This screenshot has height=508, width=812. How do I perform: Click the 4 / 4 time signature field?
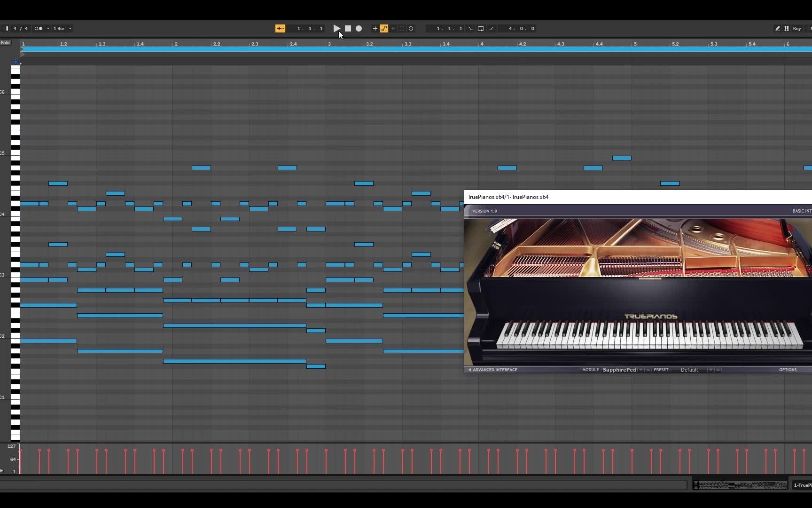21,28
